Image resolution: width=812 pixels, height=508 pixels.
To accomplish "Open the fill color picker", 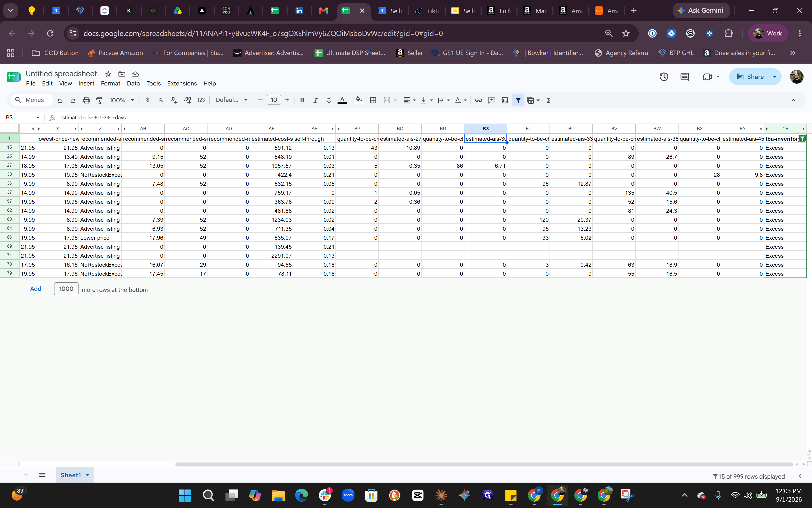I will (359, 100).
